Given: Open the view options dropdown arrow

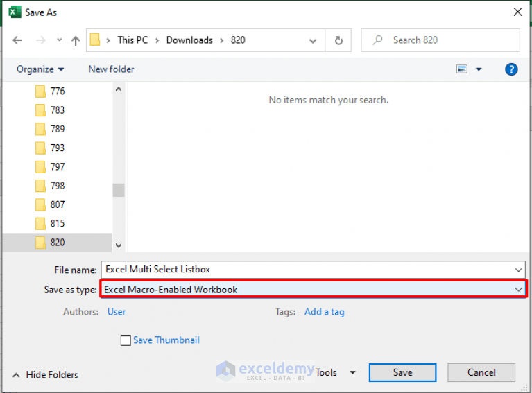Looking at the screenshot, I should [x=479, y=69].
